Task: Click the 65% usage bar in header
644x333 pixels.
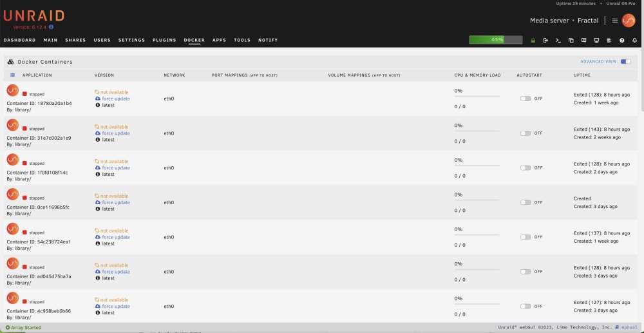Action: 496,40
